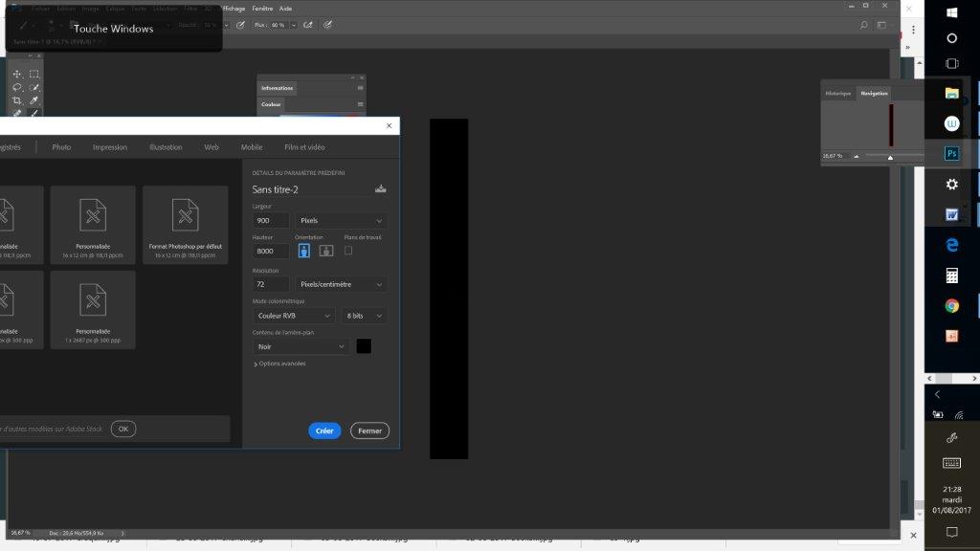The height and width of the screenshot is (551, 980).
Task: Click the Créer button
Action: pyautogui.click(x=324, y=430)
